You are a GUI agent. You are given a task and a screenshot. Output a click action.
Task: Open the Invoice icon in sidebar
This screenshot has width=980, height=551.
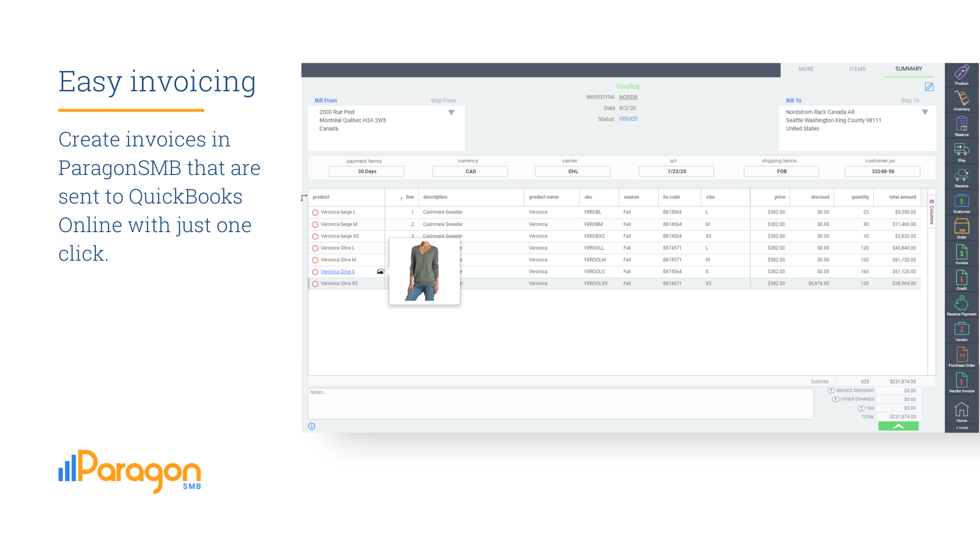click(x=962, y=254)
